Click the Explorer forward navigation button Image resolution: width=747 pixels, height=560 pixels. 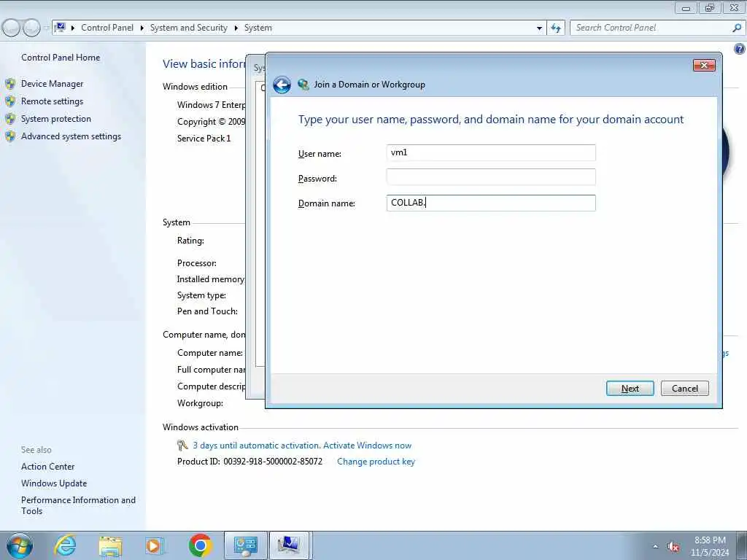coord(32,28)
